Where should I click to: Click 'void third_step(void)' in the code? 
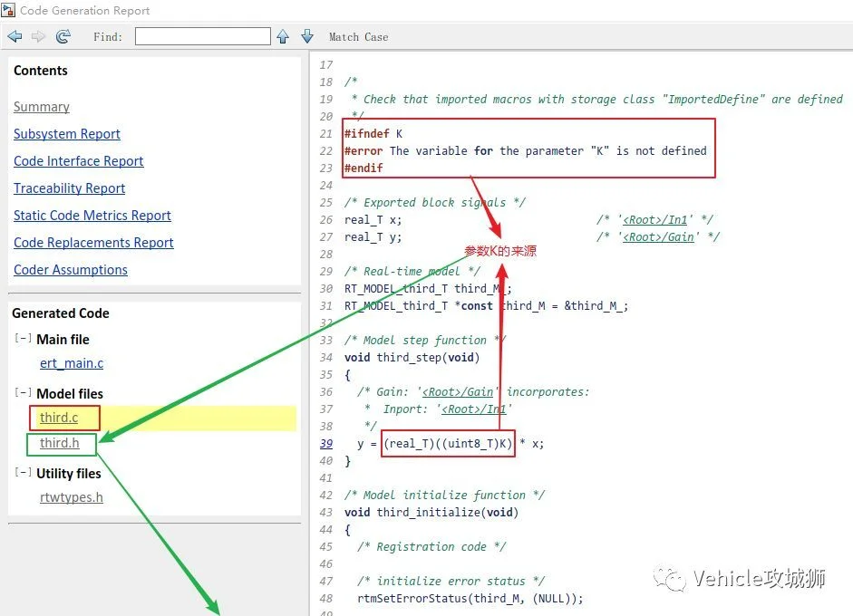click(x=412, y=358)
